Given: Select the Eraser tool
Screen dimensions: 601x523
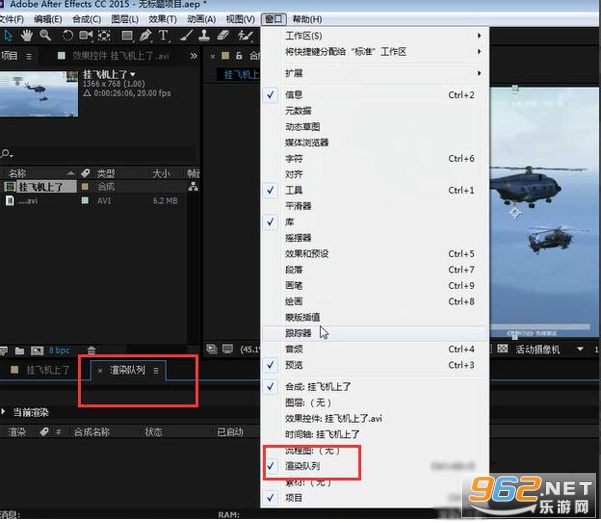Looking at the screenshot, I should 223,36.
